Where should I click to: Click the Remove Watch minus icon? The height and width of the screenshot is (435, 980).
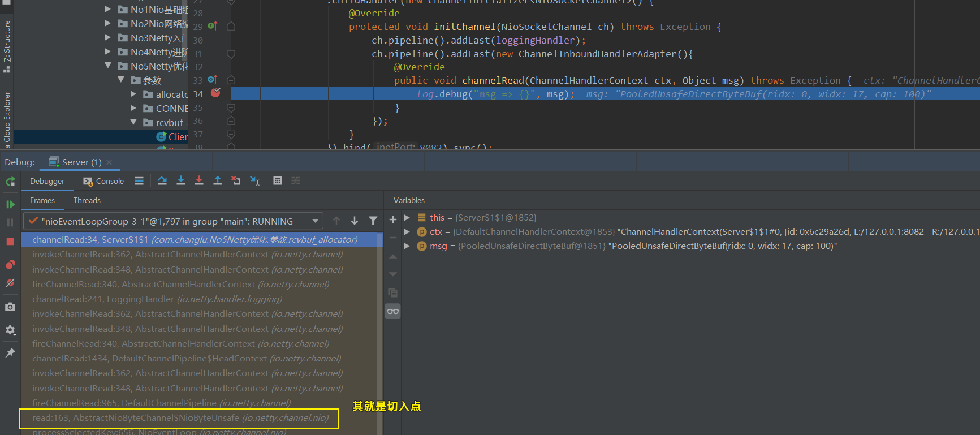[393, 238]
